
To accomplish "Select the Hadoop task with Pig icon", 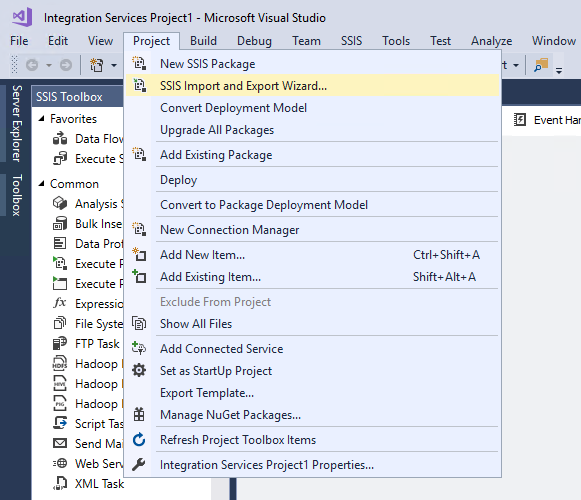I will point(87,404).
